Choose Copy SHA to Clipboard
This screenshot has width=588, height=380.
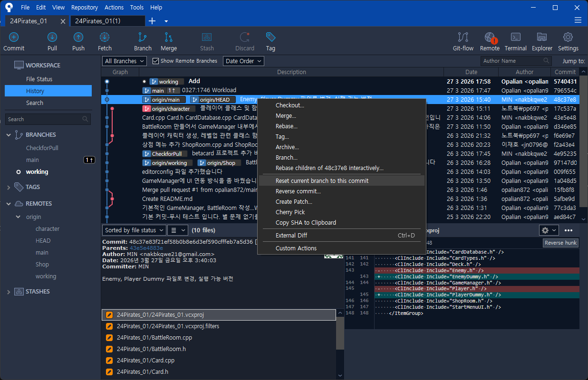coord(341,223)
